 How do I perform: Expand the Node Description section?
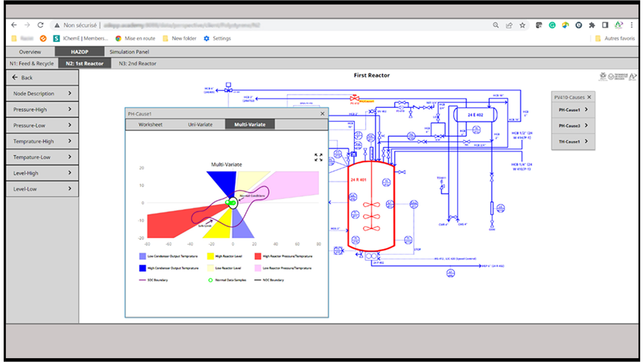42,93
